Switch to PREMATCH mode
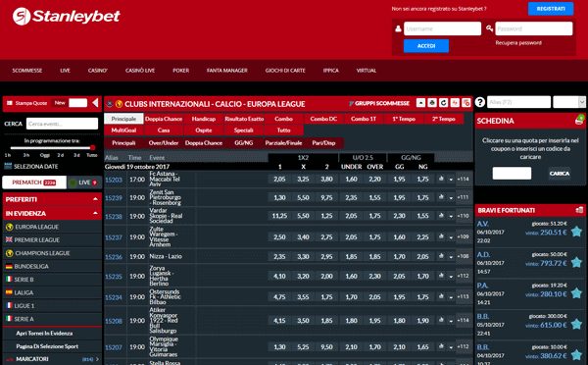 coord(34,182)
